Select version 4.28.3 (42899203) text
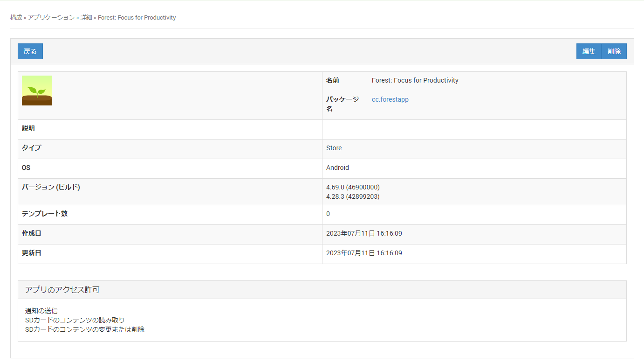Screen dimensions: 644x363 (x=353, y=196)
